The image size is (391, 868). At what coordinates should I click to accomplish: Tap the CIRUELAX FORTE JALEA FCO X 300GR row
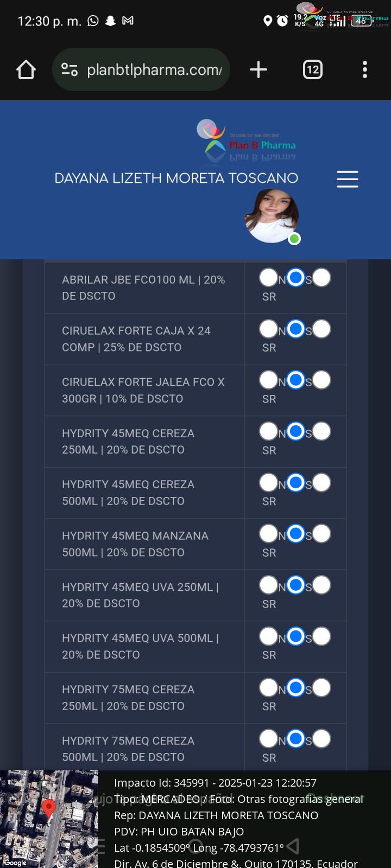tap(195, 391)
